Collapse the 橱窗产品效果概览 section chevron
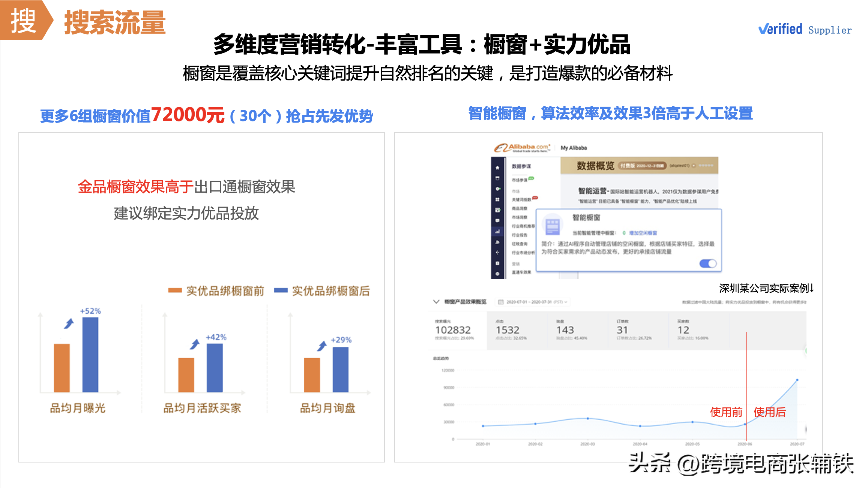This screenshot has height=488, width=868. point(436,302)
